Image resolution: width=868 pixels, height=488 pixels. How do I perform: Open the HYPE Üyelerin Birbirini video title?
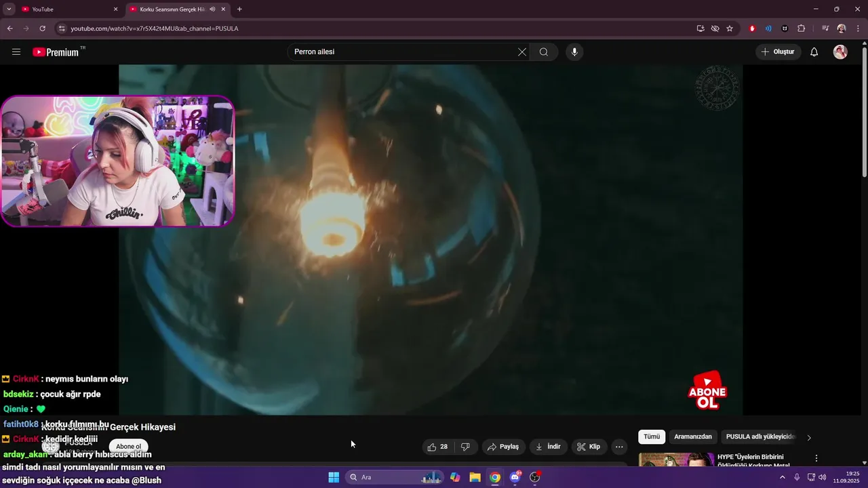(x=757, y=460)
